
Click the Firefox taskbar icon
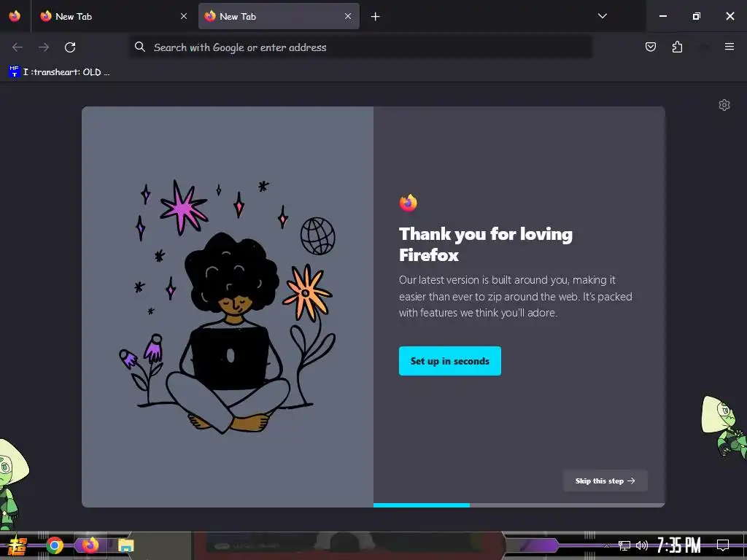(90, 545)
